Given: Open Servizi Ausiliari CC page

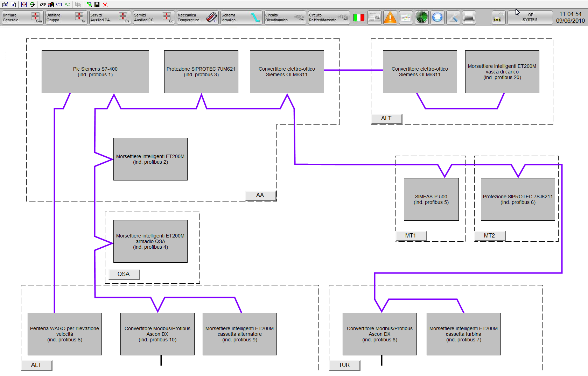Looking at the screenshot, I should pyautogui.click(x=154, y=17).
